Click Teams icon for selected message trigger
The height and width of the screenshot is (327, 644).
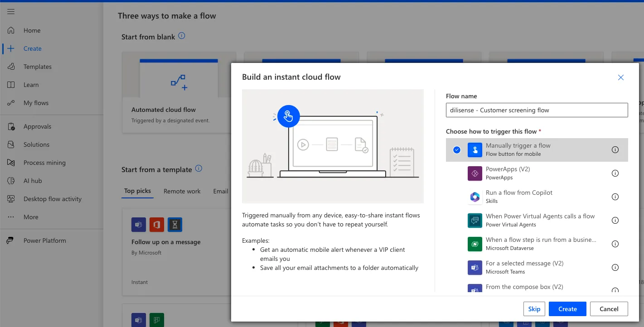coord(475,268)
